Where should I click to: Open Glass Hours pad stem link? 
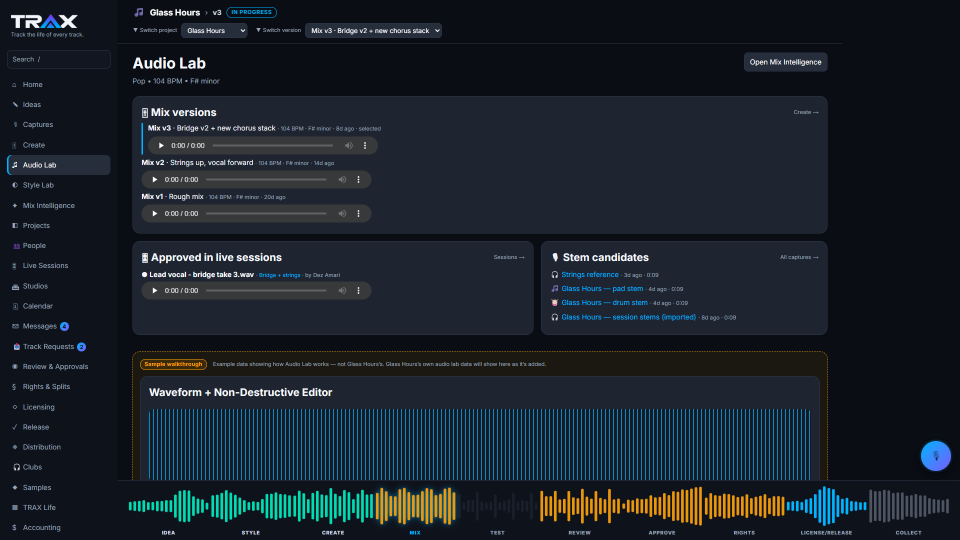coord(602,289)
